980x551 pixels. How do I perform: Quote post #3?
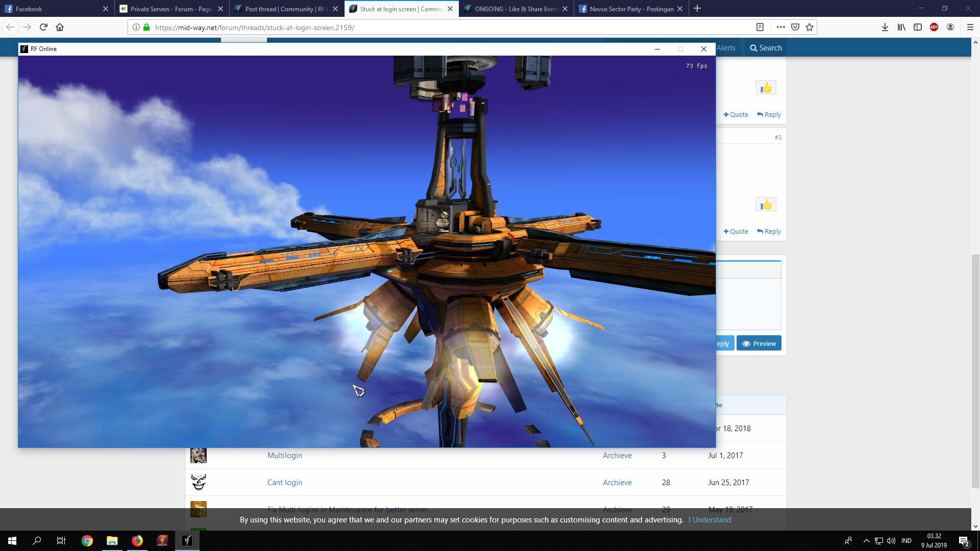pos(736,232)
